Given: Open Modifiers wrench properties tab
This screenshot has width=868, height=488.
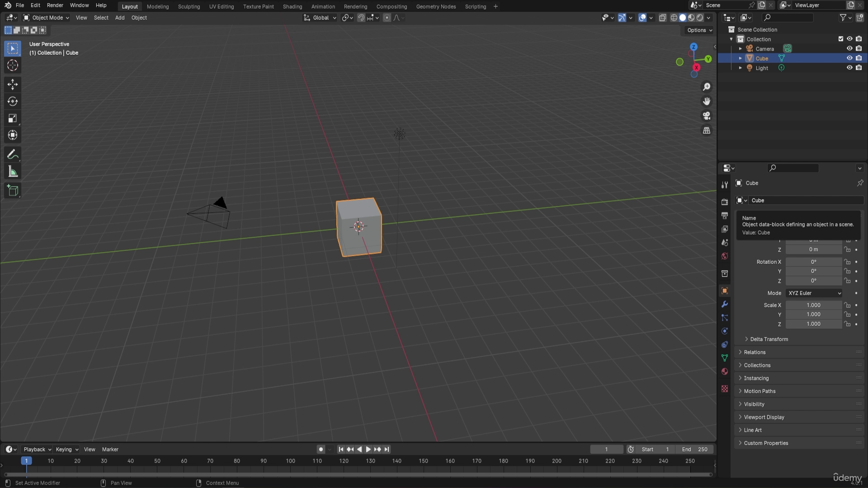Looking at the screenshot, I should tap(725, 304).
